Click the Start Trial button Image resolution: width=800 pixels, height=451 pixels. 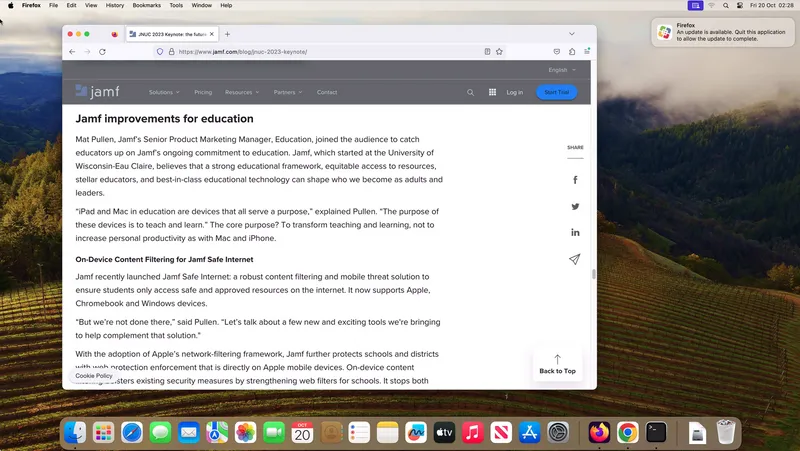(x=557, y=92)
